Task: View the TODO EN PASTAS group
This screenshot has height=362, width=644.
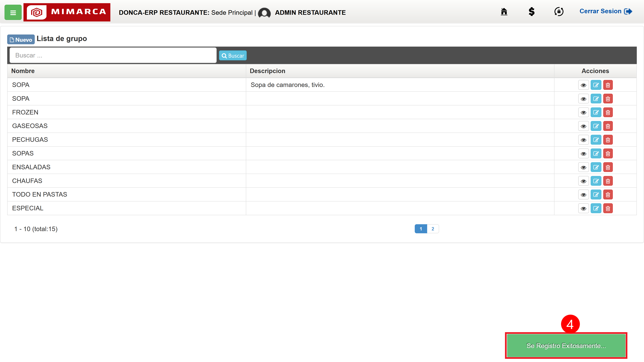Action: point(583,195)
